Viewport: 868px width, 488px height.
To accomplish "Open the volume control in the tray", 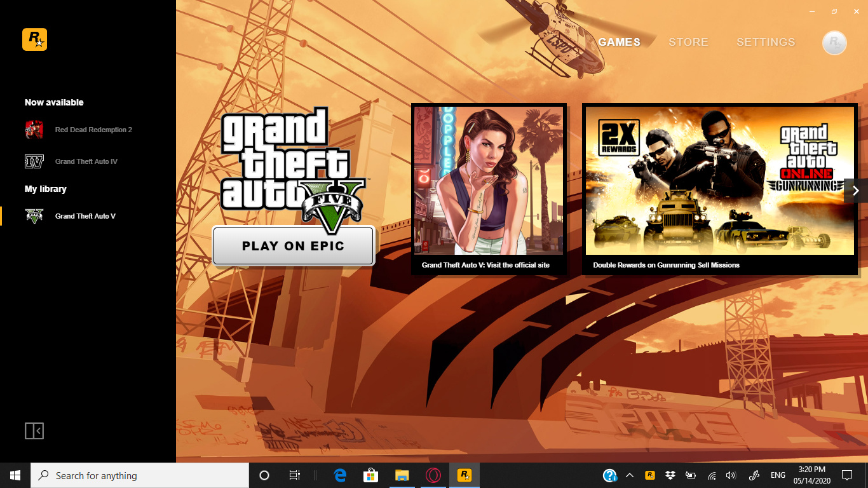I will [731, 475].
